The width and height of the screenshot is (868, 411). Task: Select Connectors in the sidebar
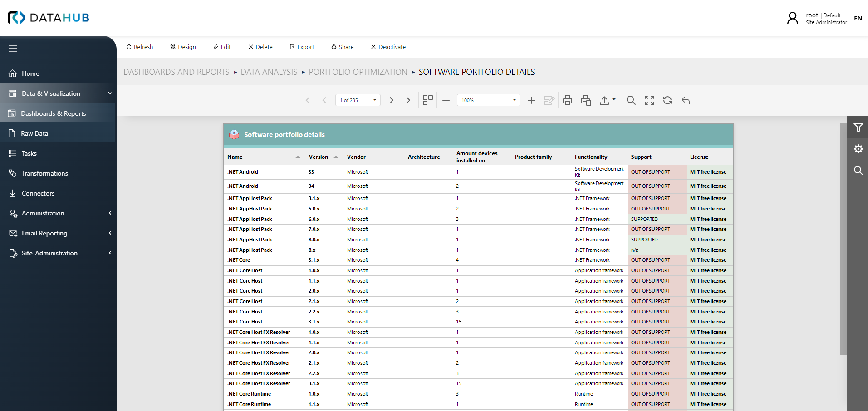38,193
